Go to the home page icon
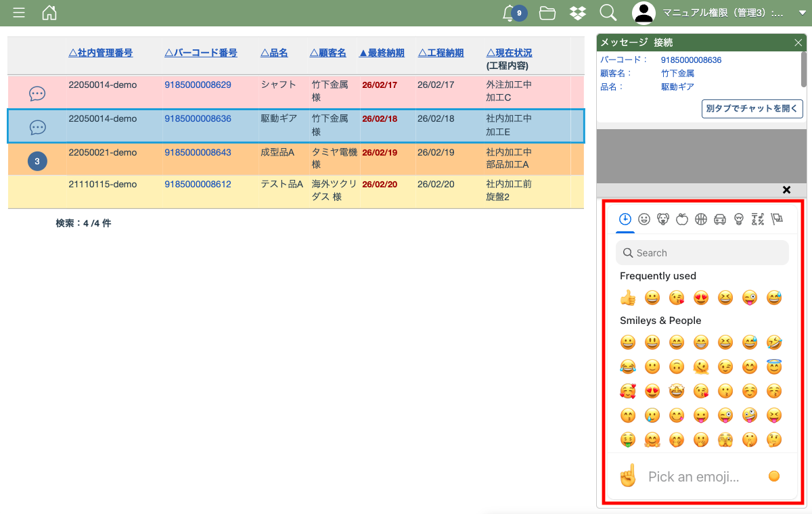This screenshot has height=514, width=812. (x=49, y=13)
